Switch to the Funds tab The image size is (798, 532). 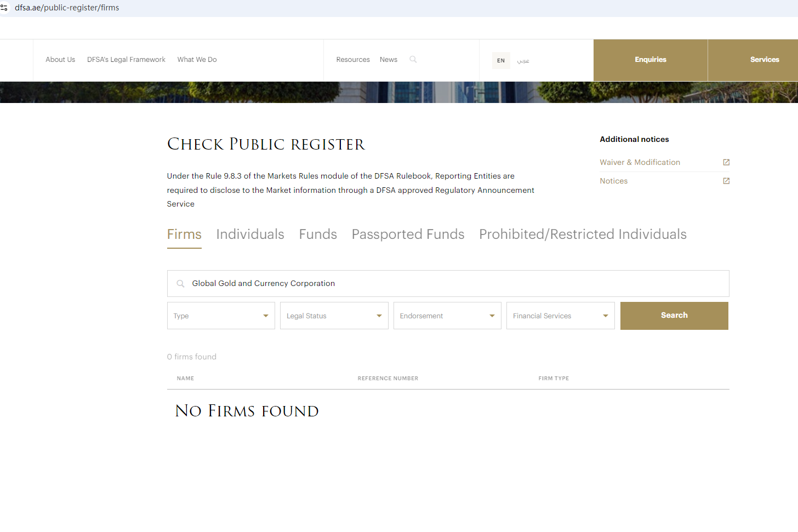[318, 234]
